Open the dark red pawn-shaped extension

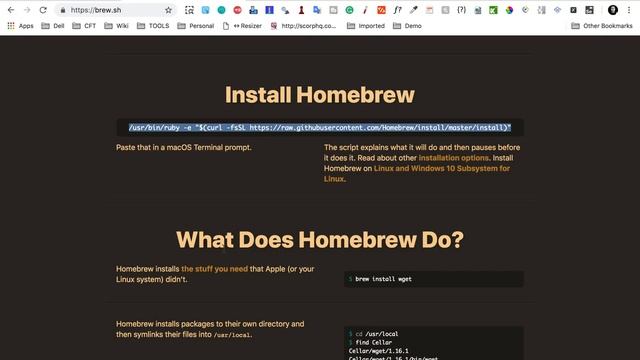click(x=301, y=10)
